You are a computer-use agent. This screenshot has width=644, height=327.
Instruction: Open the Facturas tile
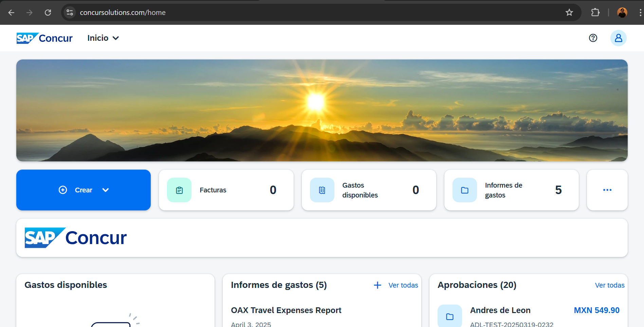tap(226, 190)
